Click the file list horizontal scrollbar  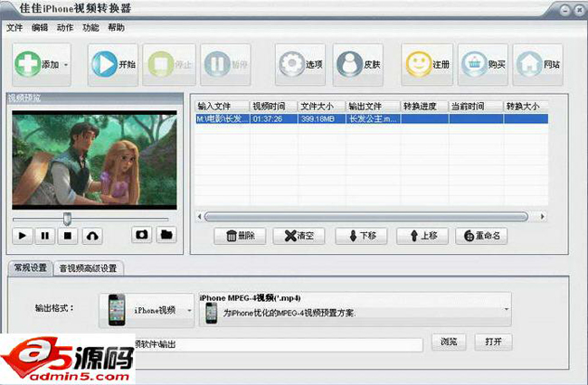click(x=366, y=217)
